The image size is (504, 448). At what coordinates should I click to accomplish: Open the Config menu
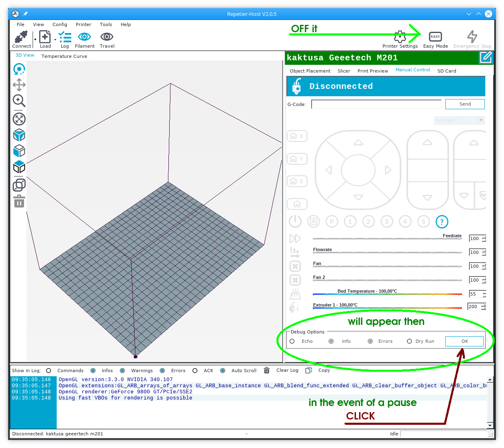pyautogui.click(x=60, y=24)
